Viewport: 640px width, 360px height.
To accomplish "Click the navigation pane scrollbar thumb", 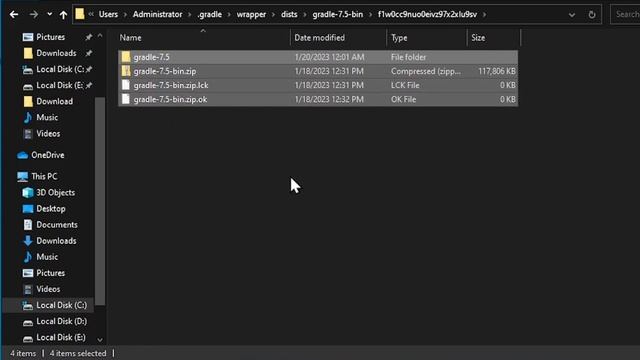I will tap(100, 201).
